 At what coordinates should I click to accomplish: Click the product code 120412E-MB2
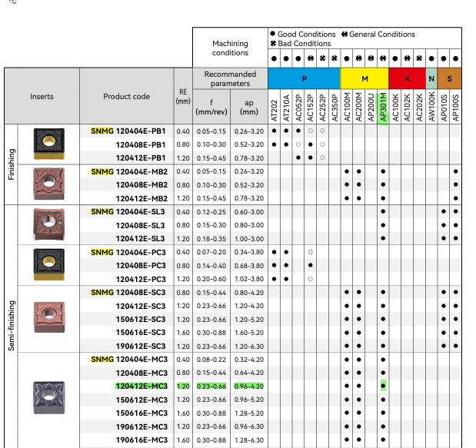tap(141, 198)
